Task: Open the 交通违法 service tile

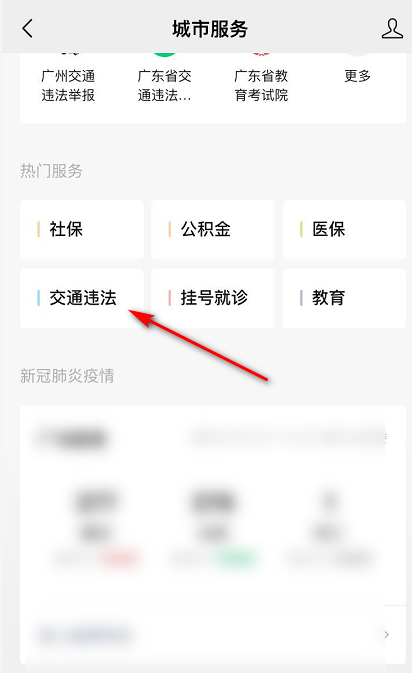Action: 82,298
